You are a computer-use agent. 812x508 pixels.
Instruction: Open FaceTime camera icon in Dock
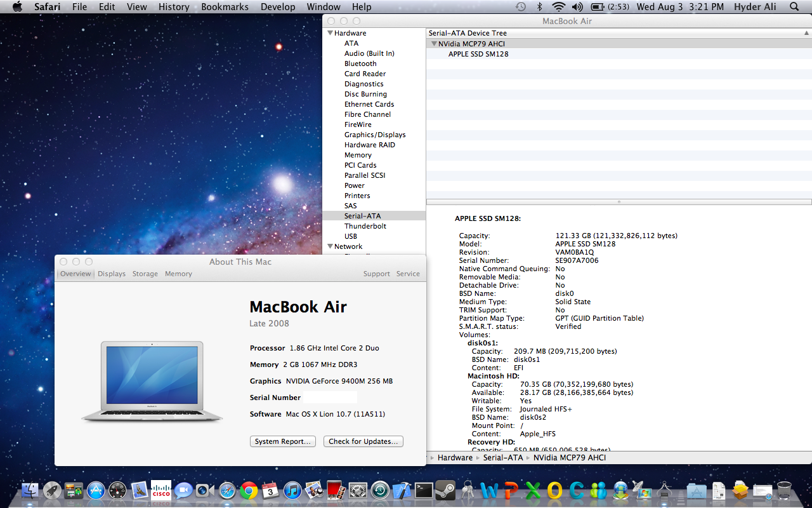pos(205,490)
